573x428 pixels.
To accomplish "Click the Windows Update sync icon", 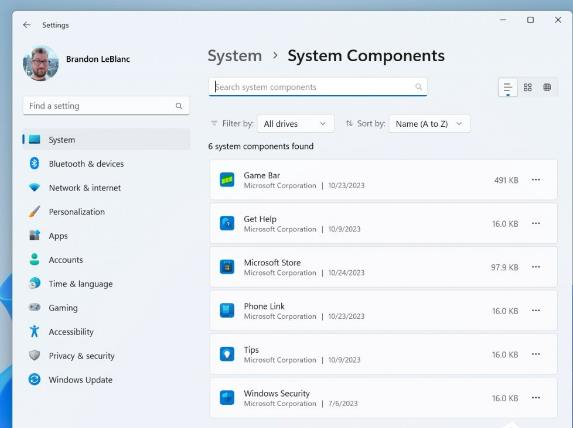I will [x=34, y=379].
